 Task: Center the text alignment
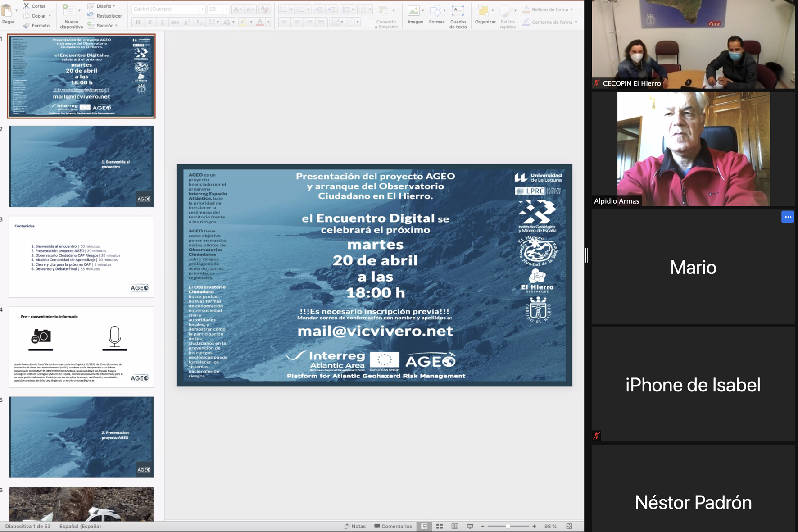point(296,22)
